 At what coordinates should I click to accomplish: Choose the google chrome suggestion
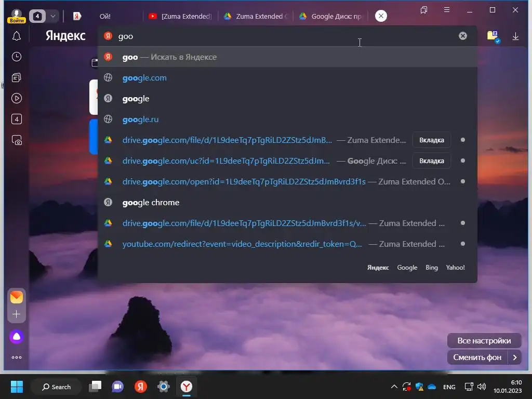point(287,202)
